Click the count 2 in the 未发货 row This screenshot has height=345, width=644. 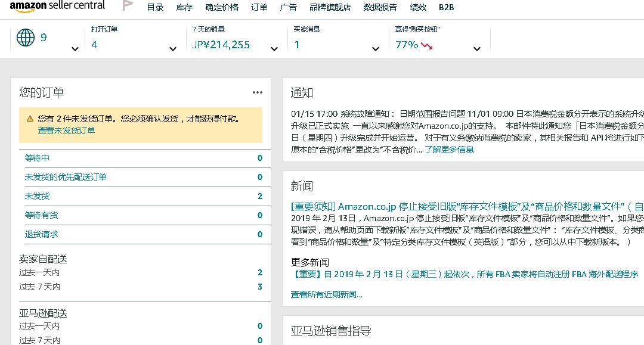[x=260, y=196]
